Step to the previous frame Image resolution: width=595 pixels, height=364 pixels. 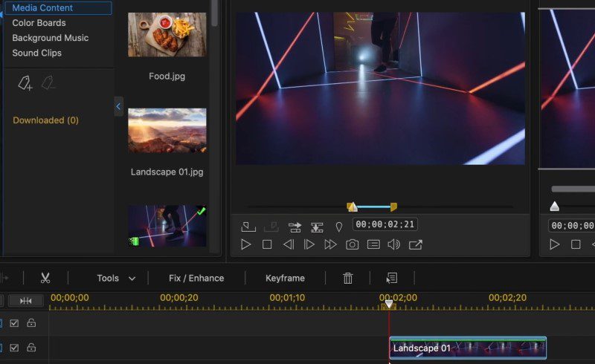tap(289, 244)
